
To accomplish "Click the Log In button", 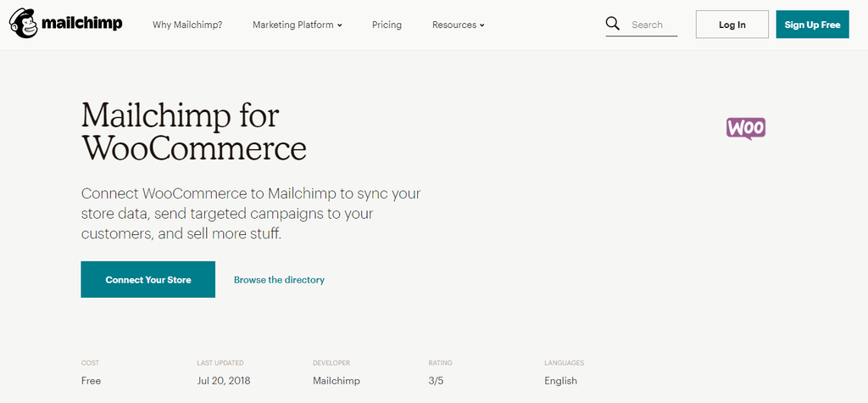I will (x=732, y=25).
